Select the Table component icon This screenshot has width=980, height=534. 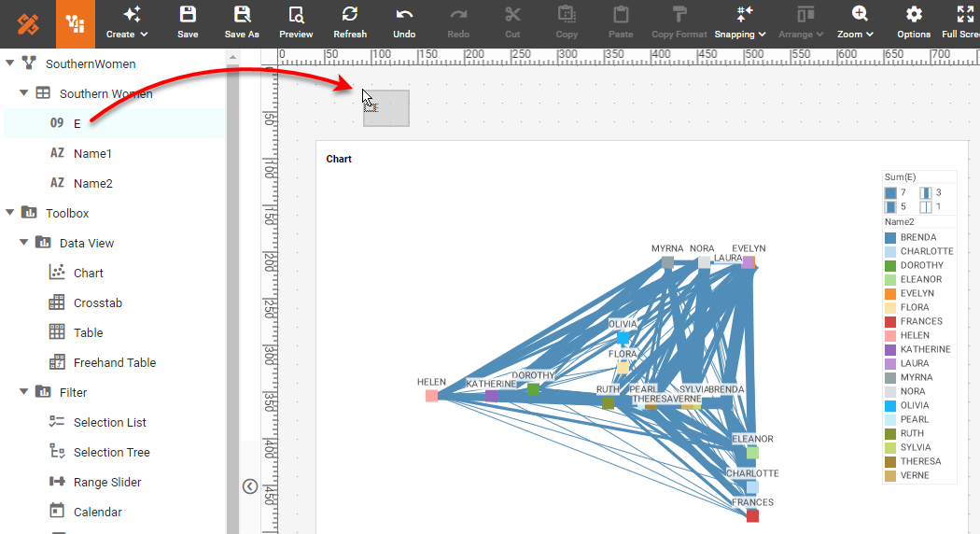(x=57, y=332)
